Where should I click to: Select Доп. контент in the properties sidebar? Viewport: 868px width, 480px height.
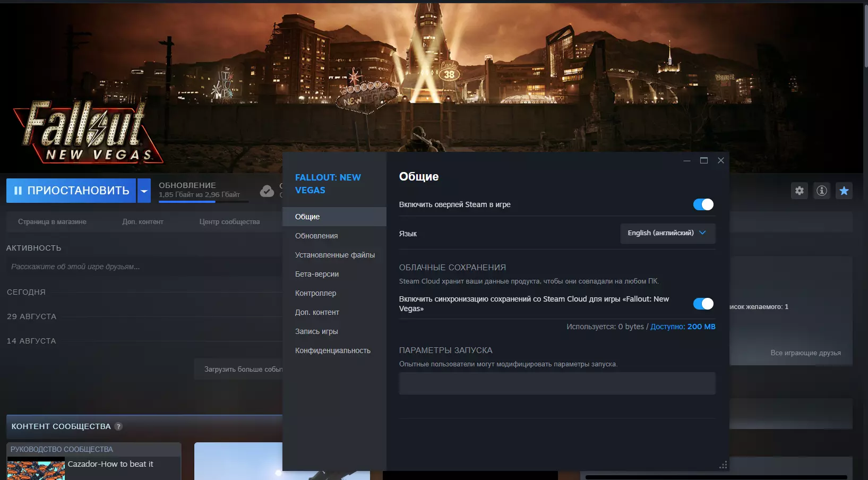334,312
